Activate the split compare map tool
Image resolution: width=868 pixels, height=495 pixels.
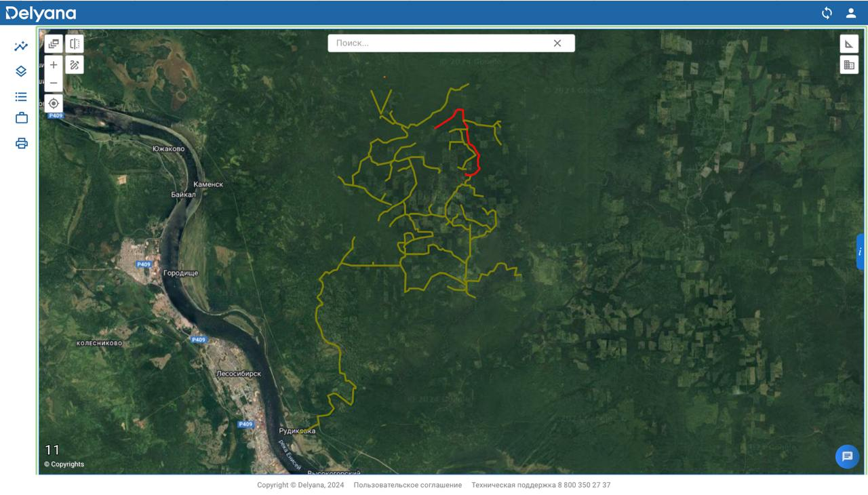tap(75, 44)
